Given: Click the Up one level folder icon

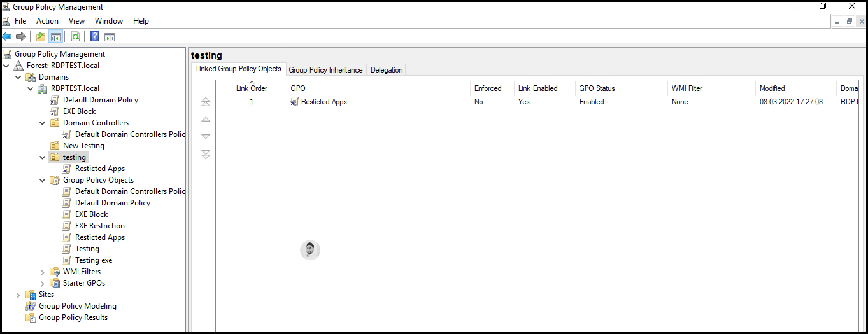Looking at the screenshot, I should pos(41,37).
